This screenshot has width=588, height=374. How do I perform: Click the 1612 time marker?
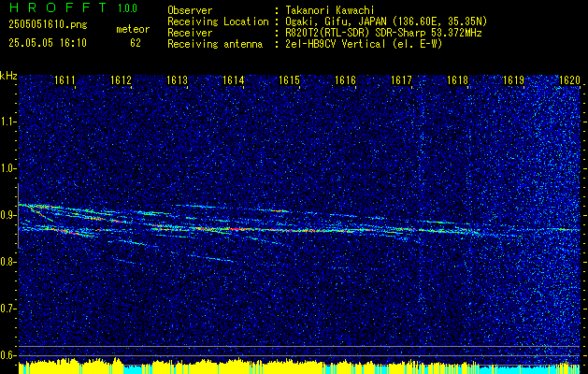pyautogui.click(x=121, y=79)
